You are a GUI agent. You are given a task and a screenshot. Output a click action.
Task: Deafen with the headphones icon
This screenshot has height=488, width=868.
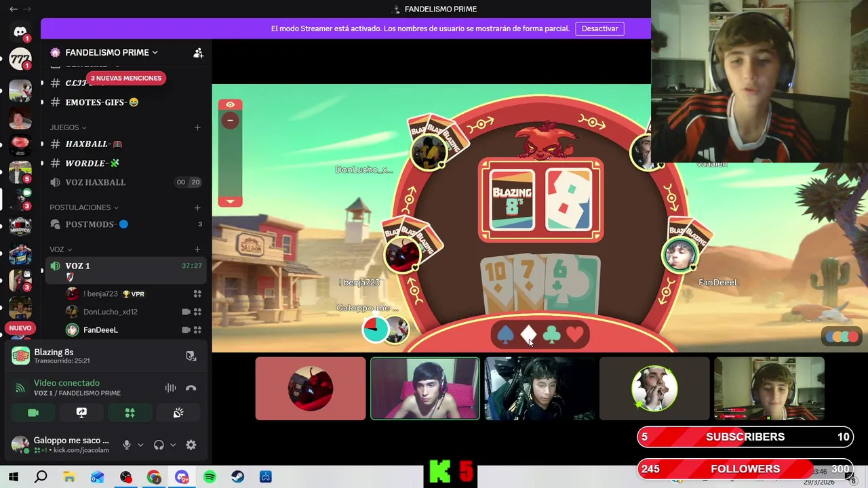pos(159,445)
